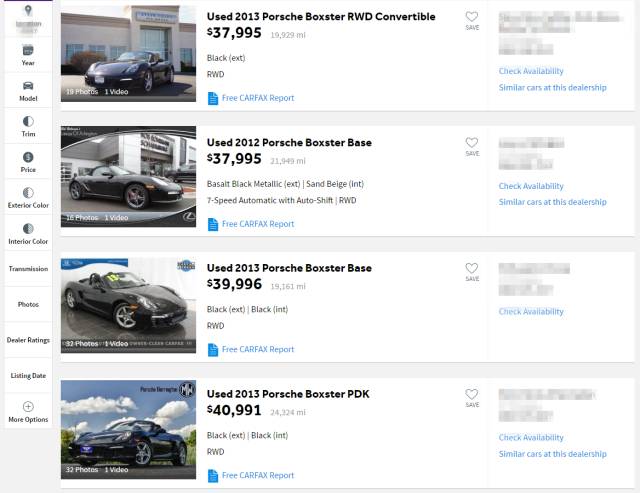Click the Year calendar filter icon
Screen dimensions: 640x493
click(x=28, y=50)
